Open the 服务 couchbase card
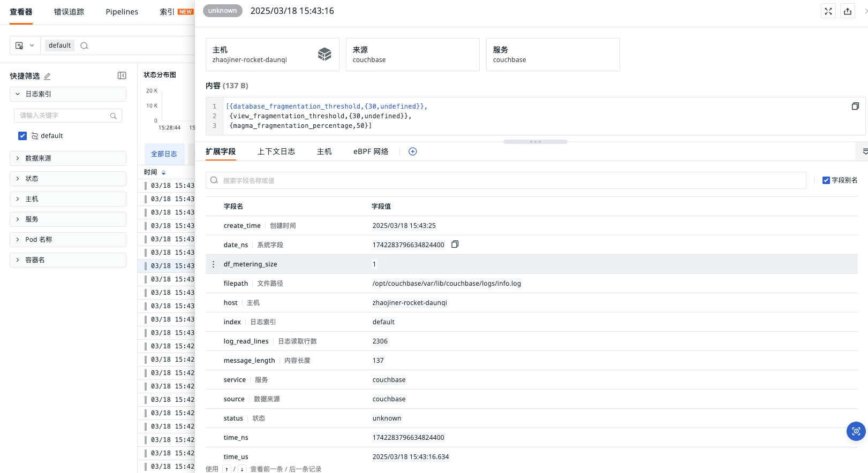The image size is (868, 473). [553, 55]
